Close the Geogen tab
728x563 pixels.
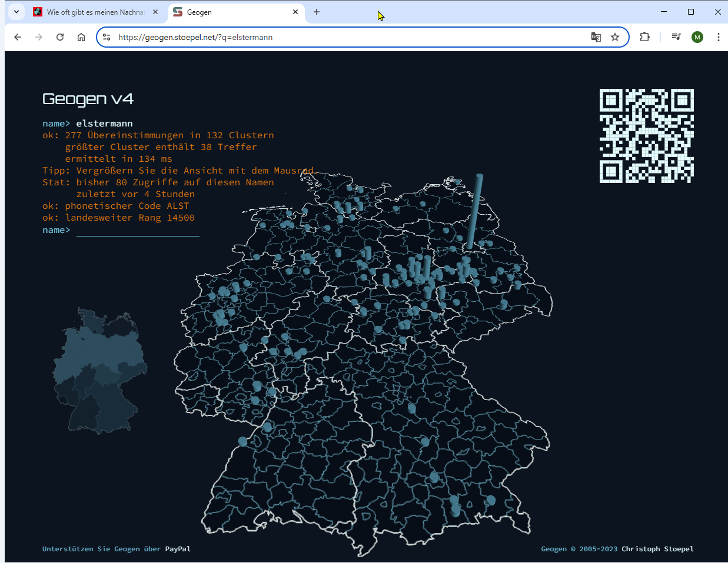pos(295,12)
